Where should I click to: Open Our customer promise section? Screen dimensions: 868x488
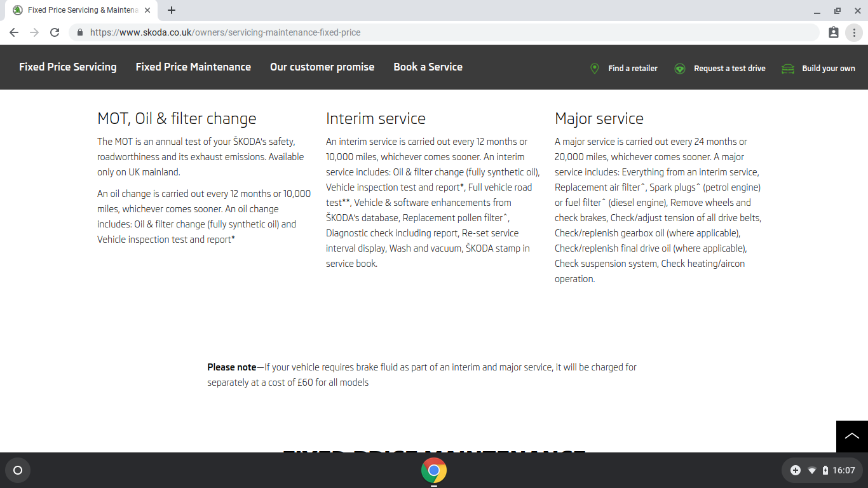point(322,67)
